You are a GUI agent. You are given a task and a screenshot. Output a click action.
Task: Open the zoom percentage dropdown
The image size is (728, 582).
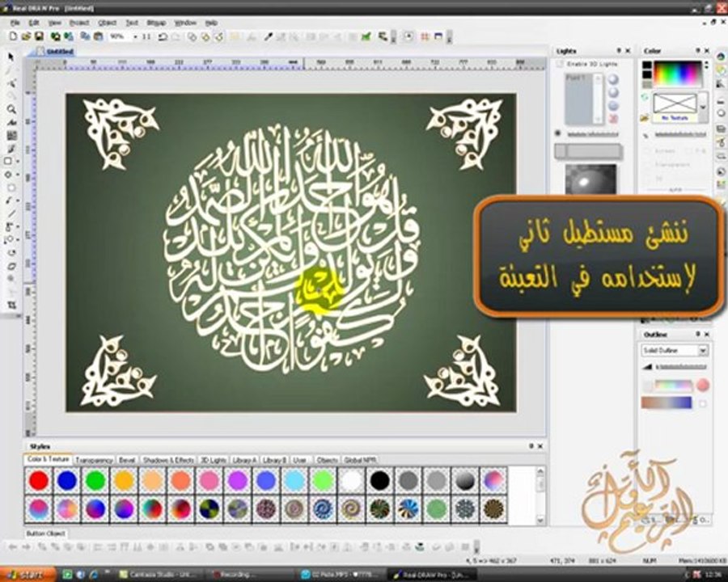pyautogui.click(x=135, y=36)
